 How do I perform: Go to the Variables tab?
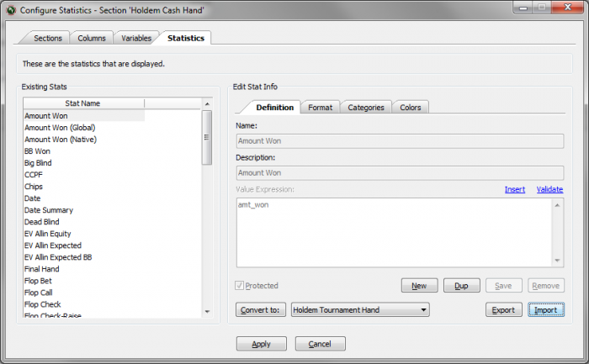(136, 38)
